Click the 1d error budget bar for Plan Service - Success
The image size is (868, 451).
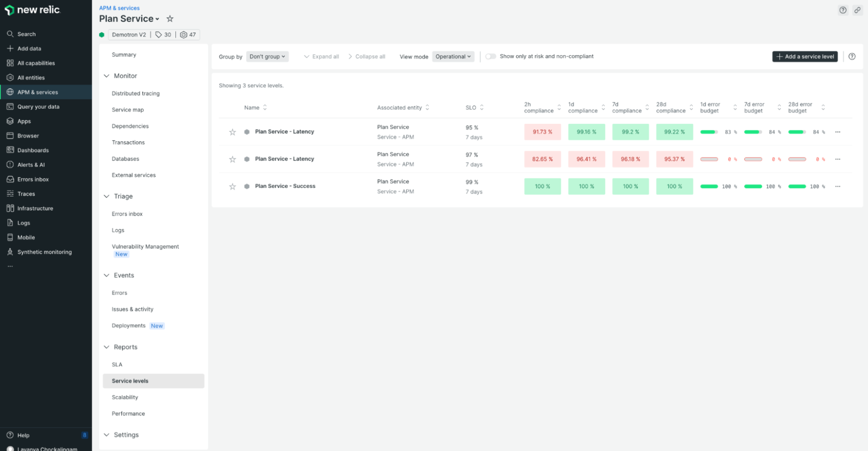pos(709,186)
